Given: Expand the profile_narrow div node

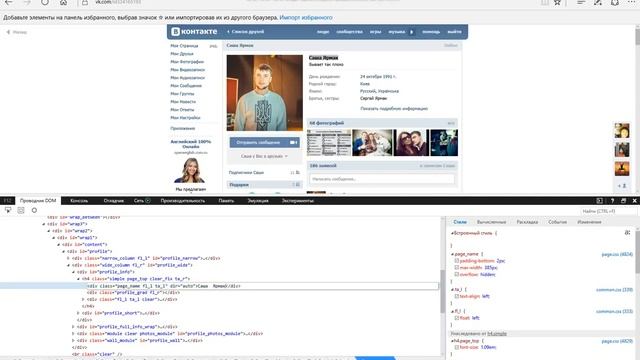Looking at the screenshot, I should 68,258.
